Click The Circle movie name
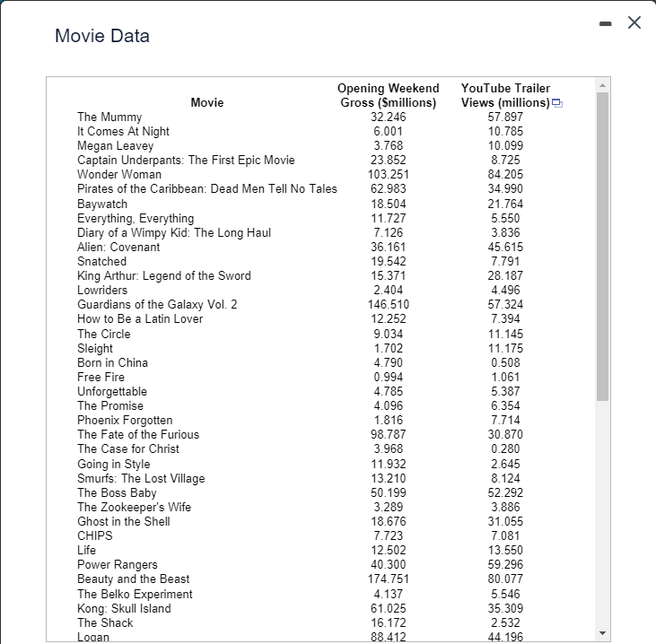Image resolution: width=656 pixels, height=644 pixels. [x=104, y=335]
